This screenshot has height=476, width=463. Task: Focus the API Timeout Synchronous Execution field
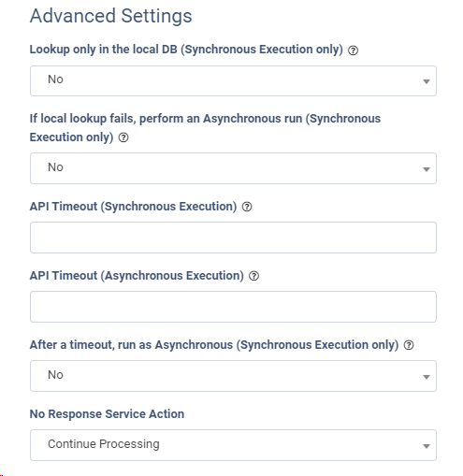pyautogui.click(x=233, y=238)
